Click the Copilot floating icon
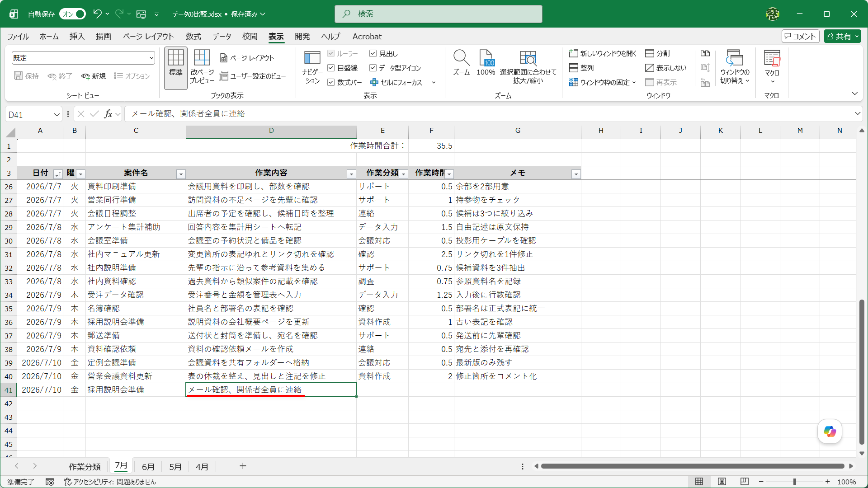Image resolution: width=868 pixels, height=488 pixels. point(830,432)
